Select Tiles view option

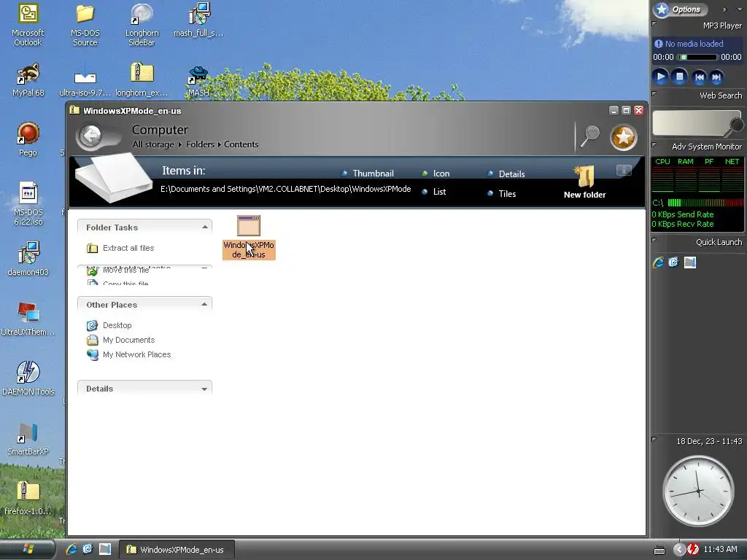502,193
